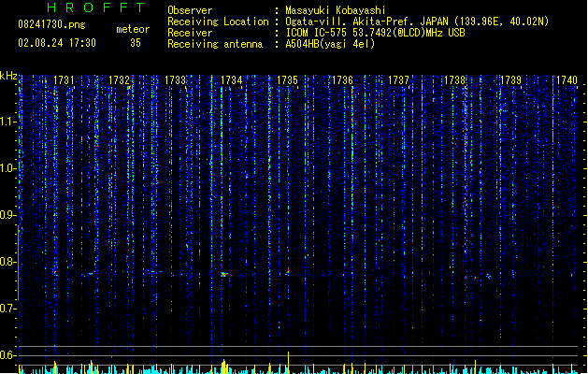Click the 0.9 kHz axis label

pyautogui.click(x=7, y=215)
